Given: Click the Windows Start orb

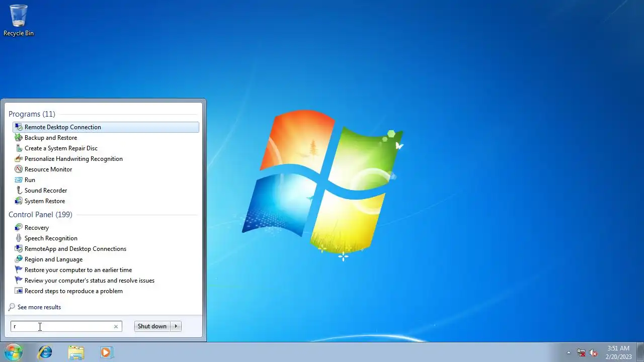Looking at the screenshot, I should (13, 352).
